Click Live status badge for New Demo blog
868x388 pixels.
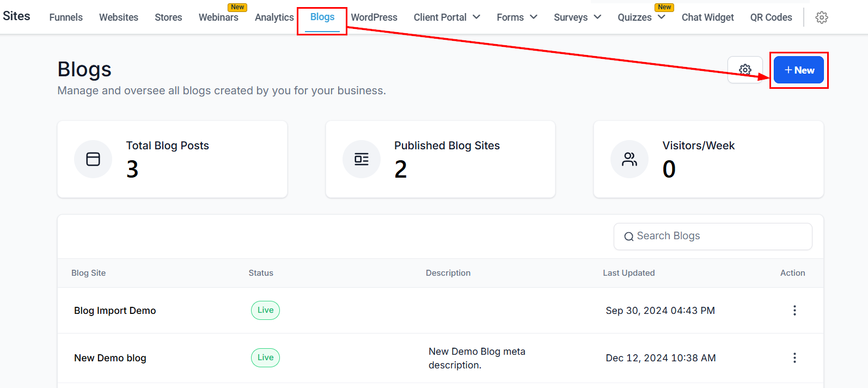[265, 357]
